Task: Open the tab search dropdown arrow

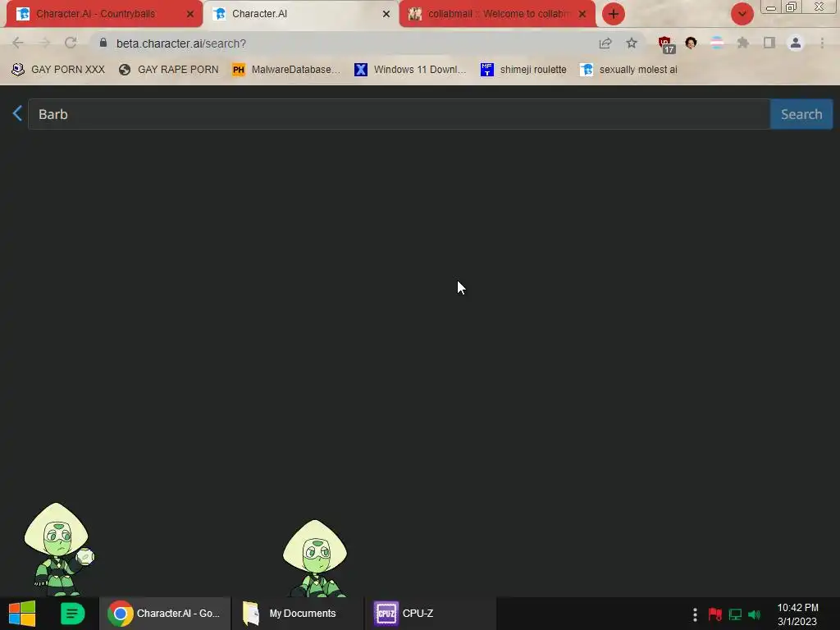Action: tap(742, 14)
